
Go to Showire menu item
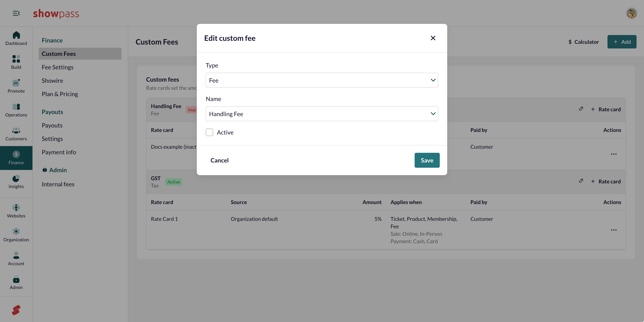pos(52,80)
